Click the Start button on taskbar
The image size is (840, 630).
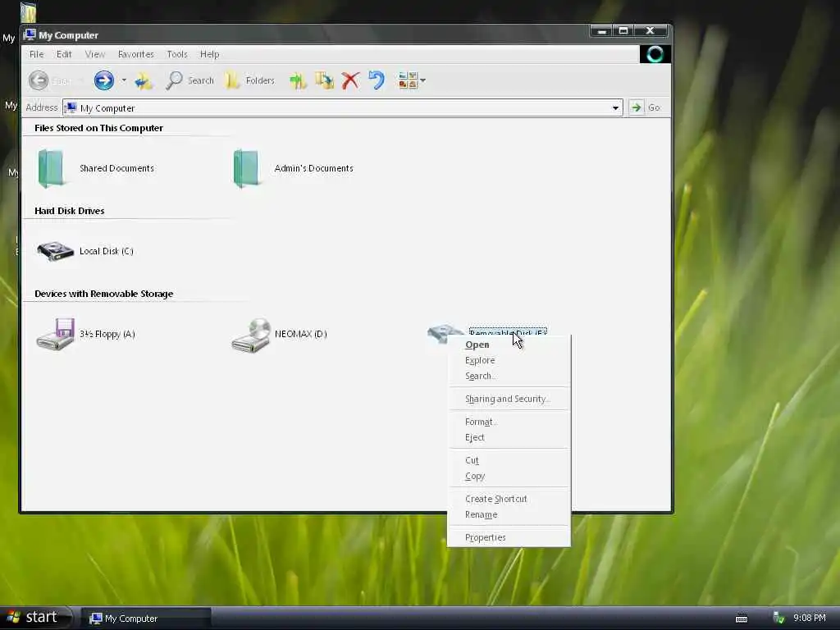coord(35,618)
